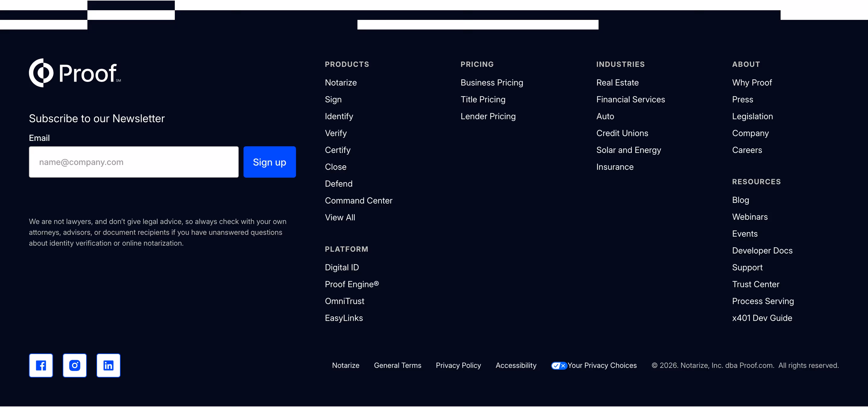Open Solar and Energy link
The height and width of the screenshot is (407, 868).
[628, 150]
